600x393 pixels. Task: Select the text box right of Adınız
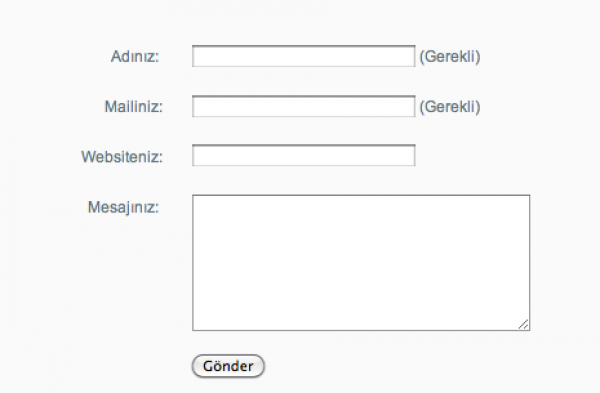pyautogui.click(x=303, y=56)
